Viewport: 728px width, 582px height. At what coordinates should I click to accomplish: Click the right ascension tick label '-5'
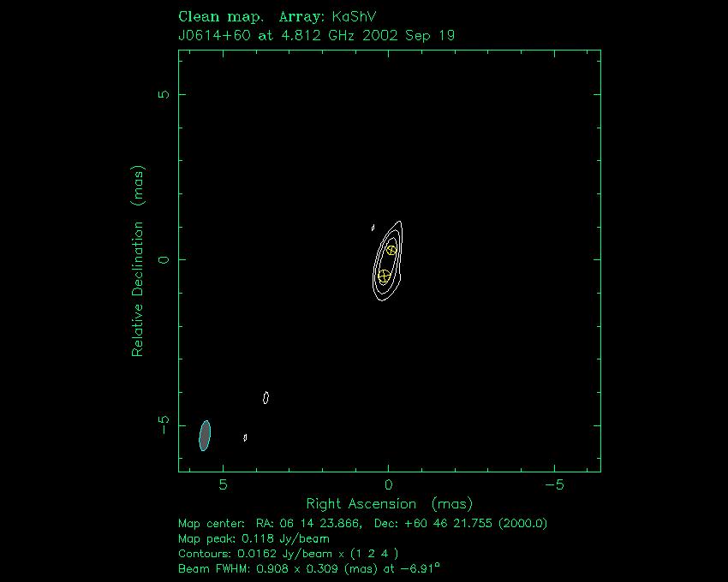pyautogui.click(x=554, y=485)
